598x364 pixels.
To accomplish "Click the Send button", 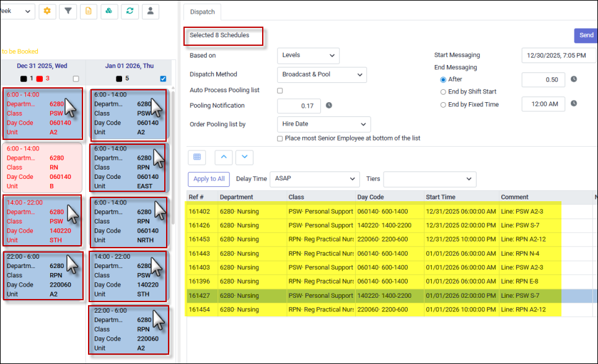I will pyautogui.click(x=586, y=35).
